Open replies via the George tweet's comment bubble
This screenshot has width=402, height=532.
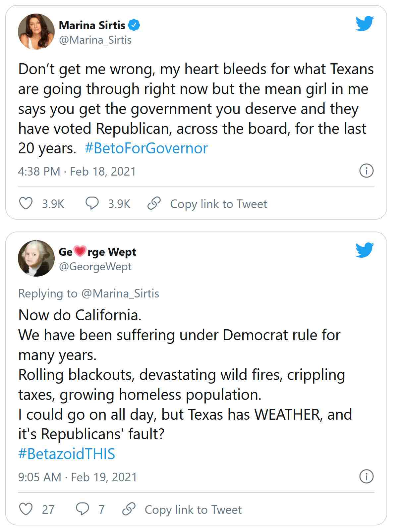(x=82, y=509)
